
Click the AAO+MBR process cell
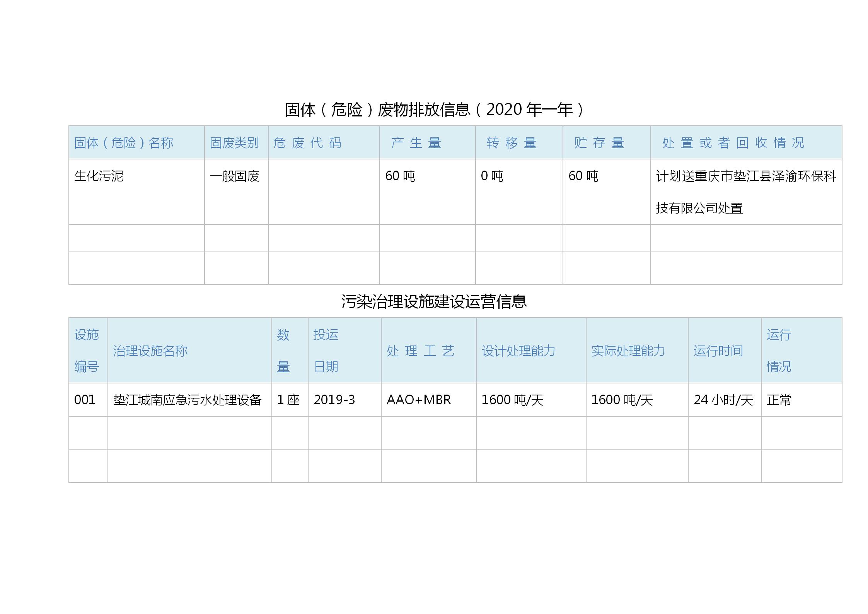419,400
